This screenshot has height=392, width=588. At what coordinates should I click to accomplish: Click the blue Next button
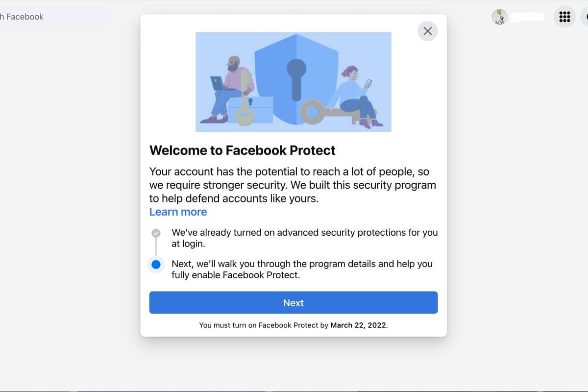pos(294,303)
